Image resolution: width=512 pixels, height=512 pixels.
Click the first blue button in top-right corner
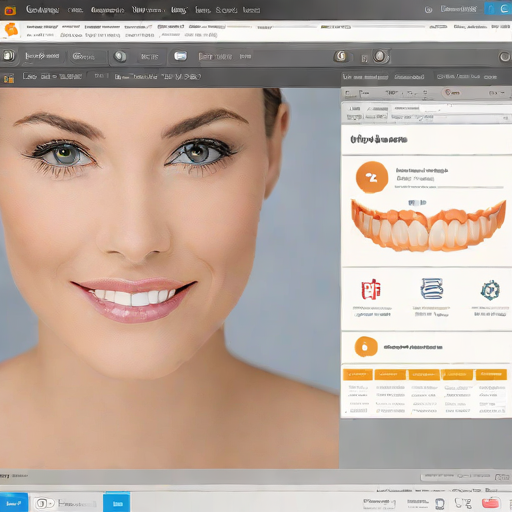coord(491,9)
